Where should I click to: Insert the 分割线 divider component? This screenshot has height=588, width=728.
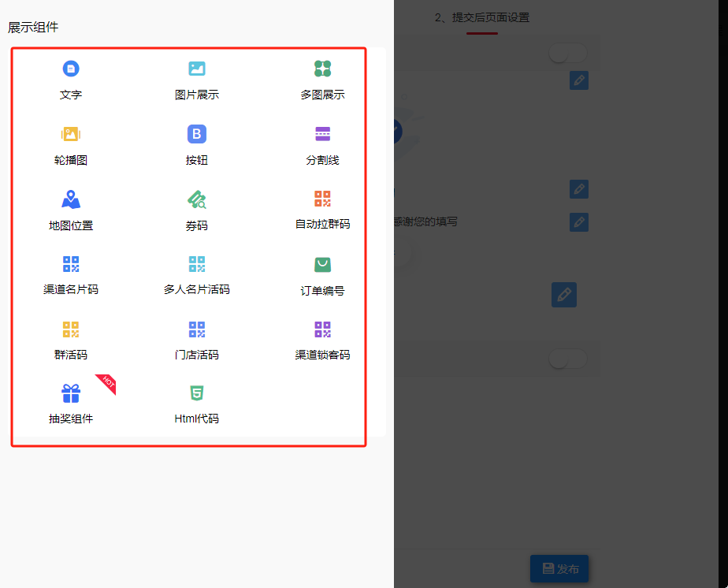click(322, 145)
